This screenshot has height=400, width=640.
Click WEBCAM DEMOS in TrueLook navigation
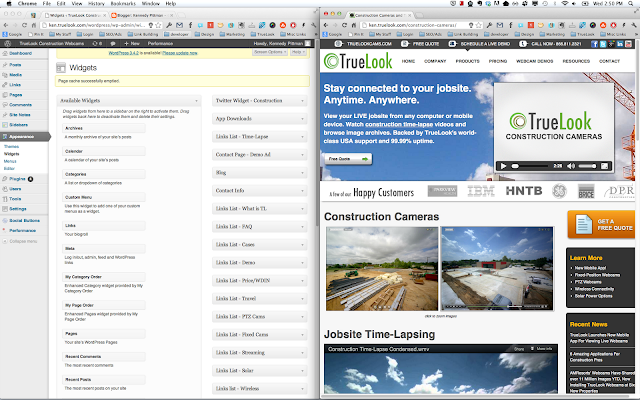pyautogui.click(x=534, y=61)
